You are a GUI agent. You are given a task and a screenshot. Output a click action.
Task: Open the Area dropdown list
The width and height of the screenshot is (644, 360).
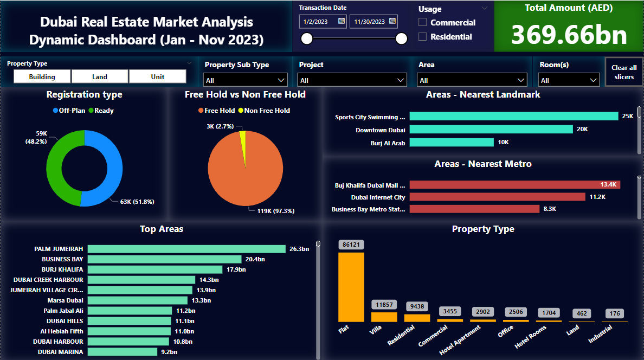click(472, 80)
